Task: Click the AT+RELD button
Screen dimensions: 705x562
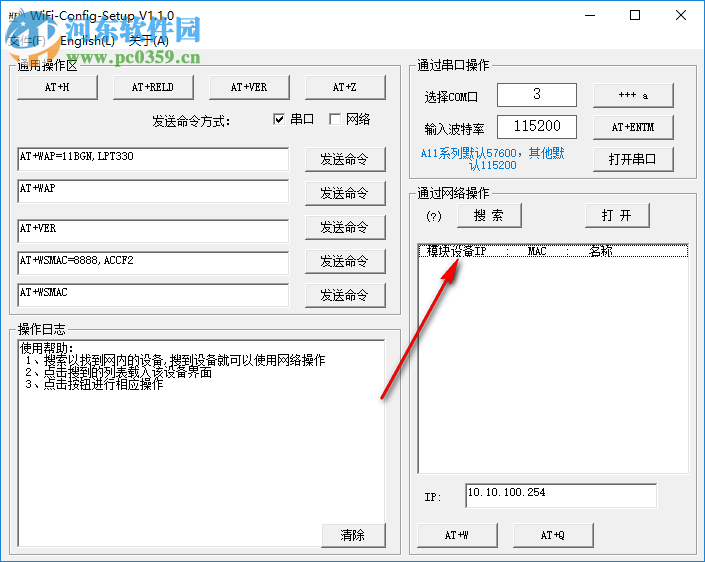Action: pyautogui.click(x=153, y=87)
